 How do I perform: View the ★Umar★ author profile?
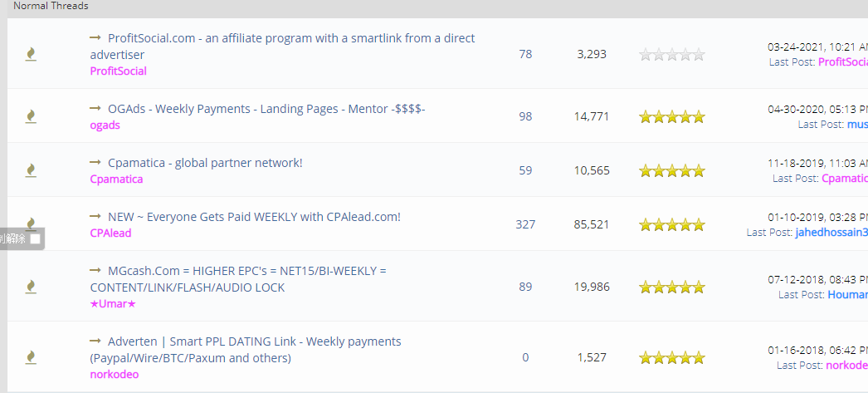[113, 304]
